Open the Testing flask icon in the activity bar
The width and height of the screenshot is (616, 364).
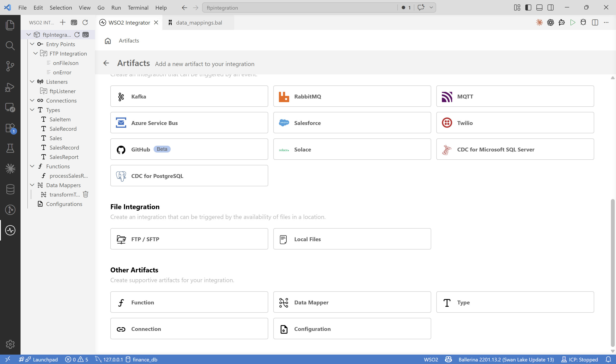point(10,148)
